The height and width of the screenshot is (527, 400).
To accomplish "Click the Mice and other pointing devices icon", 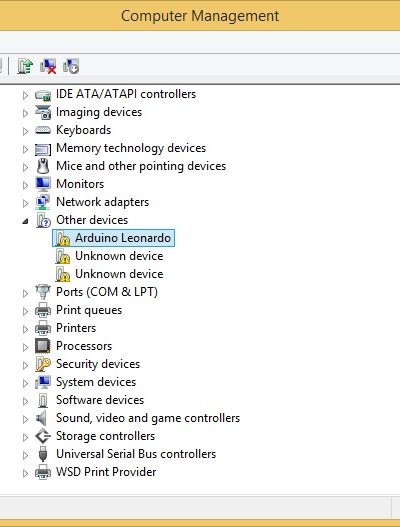I will [43, 166].
